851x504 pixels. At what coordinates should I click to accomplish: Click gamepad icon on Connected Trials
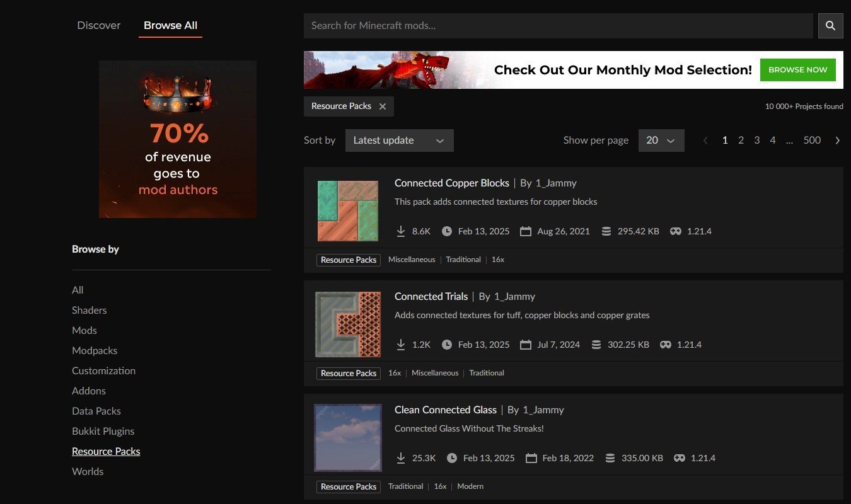[665, 345]
